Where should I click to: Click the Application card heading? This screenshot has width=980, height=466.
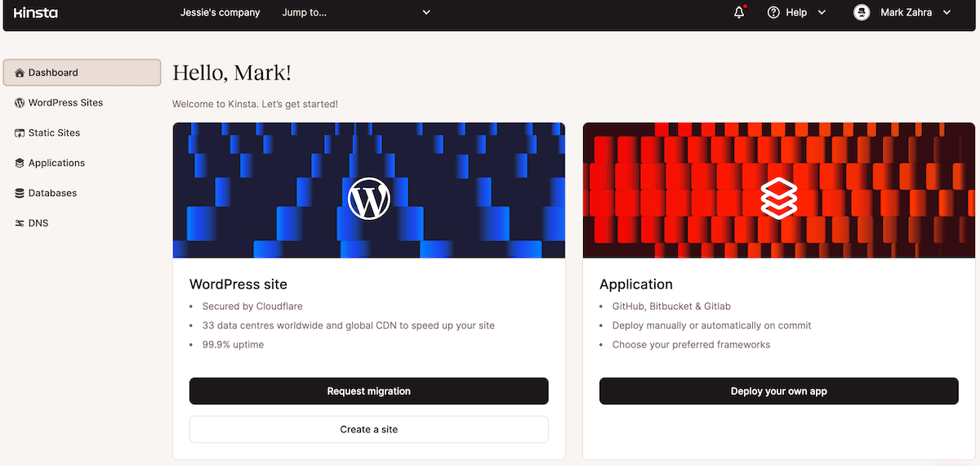[x=636, y=285]
